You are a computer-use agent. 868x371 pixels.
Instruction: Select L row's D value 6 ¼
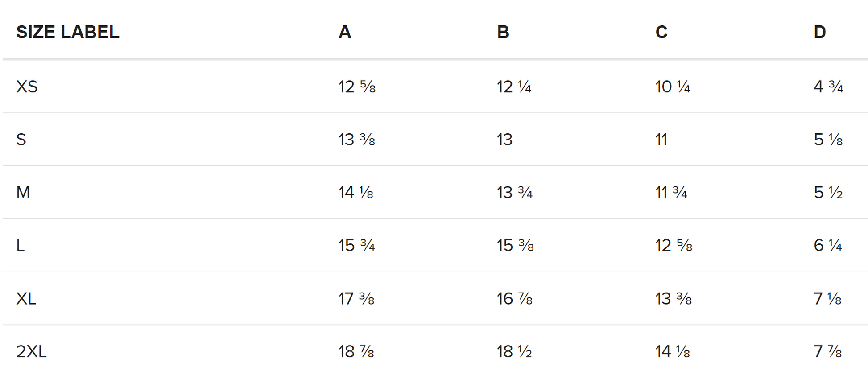coord(828,245)
